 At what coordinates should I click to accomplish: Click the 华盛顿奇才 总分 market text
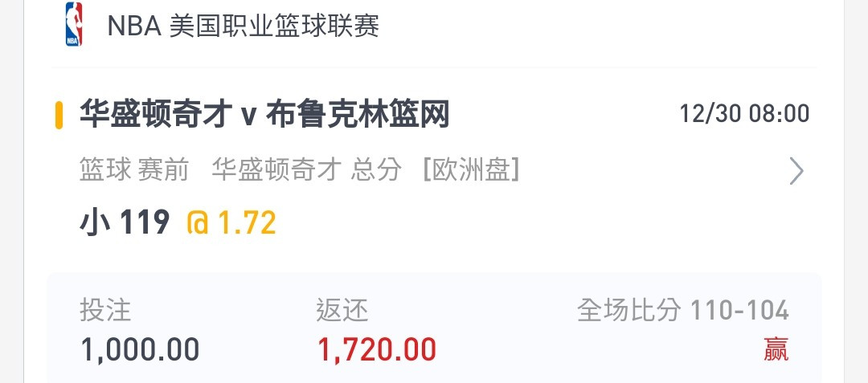click(x=307, y=169)
